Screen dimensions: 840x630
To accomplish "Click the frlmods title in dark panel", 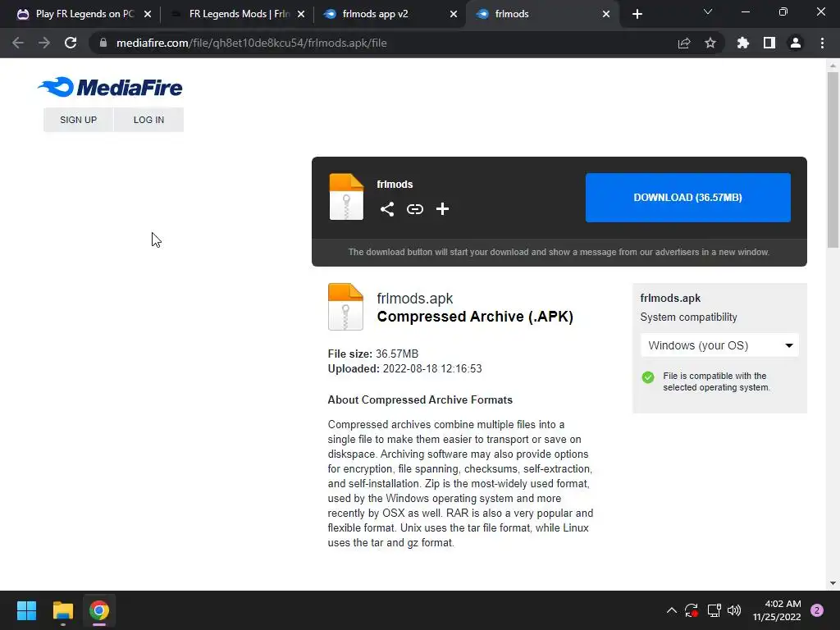I will (395, 185).
